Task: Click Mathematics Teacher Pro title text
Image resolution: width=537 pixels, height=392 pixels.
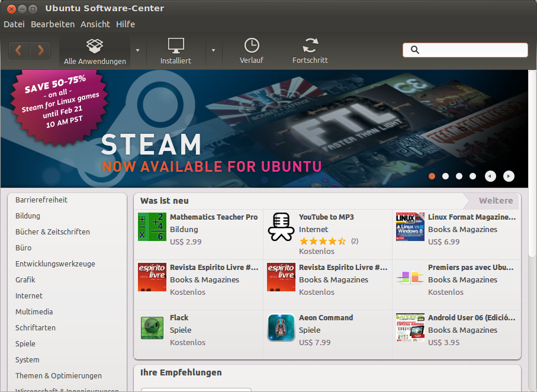Action: coord(214,217)
